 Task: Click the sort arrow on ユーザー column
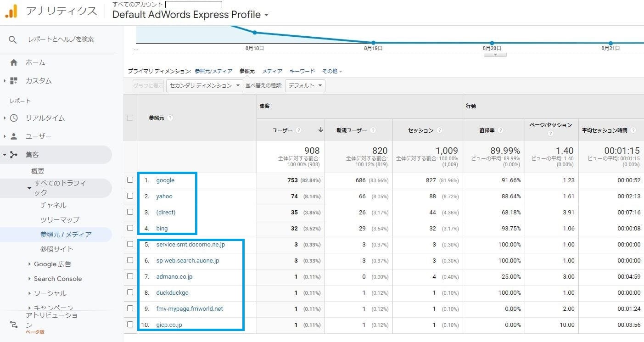coord(320,130)
